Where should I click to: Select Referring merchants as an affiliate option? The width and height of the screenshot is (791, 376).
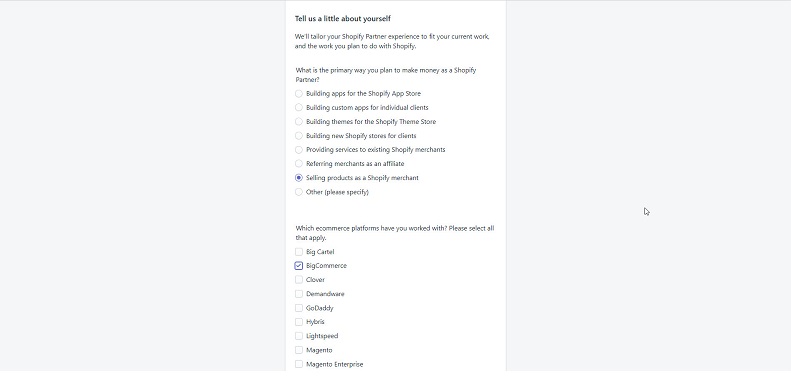[x=299, y=164]
